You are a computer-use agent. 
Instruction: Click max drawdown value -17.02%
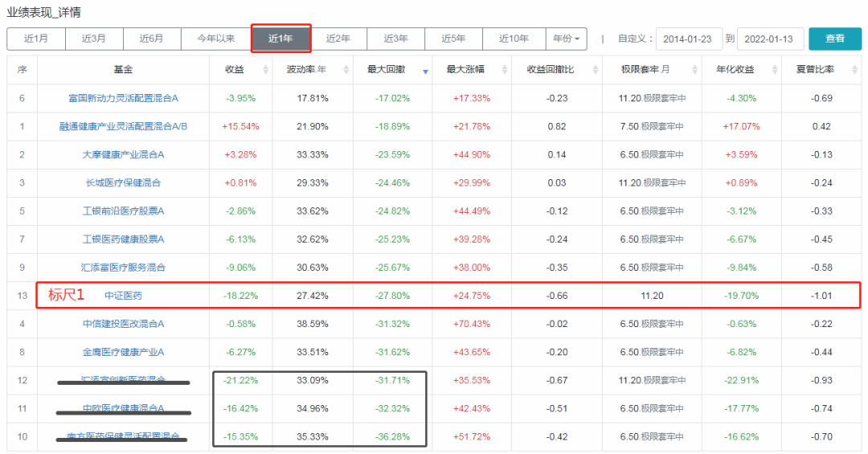click(x=392, y=99)
